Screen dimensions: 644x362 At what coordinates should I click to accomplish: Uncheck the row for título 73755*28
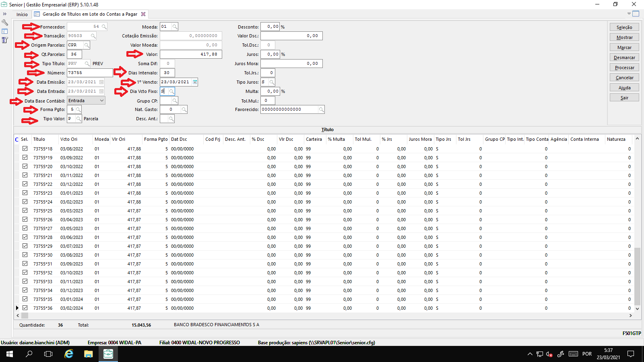coord(25,237)
